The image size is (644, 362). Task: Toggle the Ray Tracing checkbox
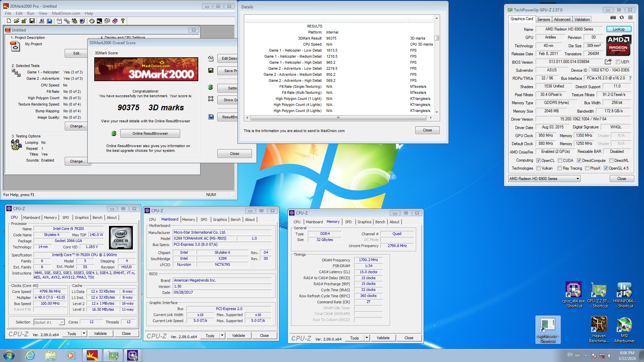[559, 168]
